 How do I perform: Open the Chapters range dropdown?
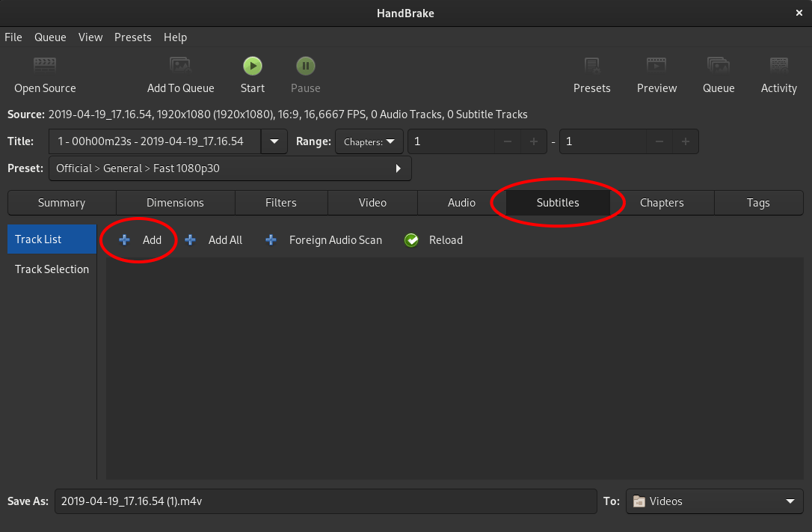pos(369,141)
